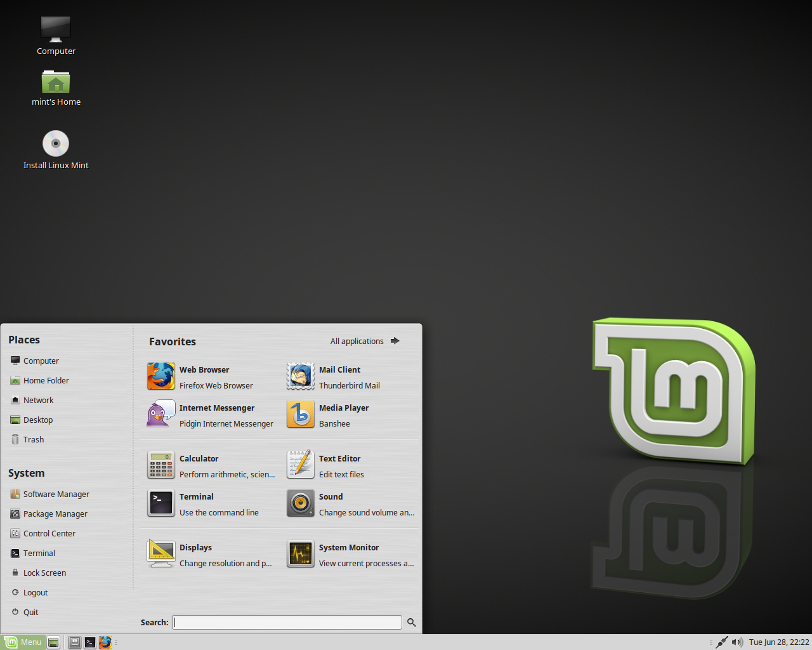Open the Control Center
The height and width of the screenshot is (650, 812).
click(49, 533)
